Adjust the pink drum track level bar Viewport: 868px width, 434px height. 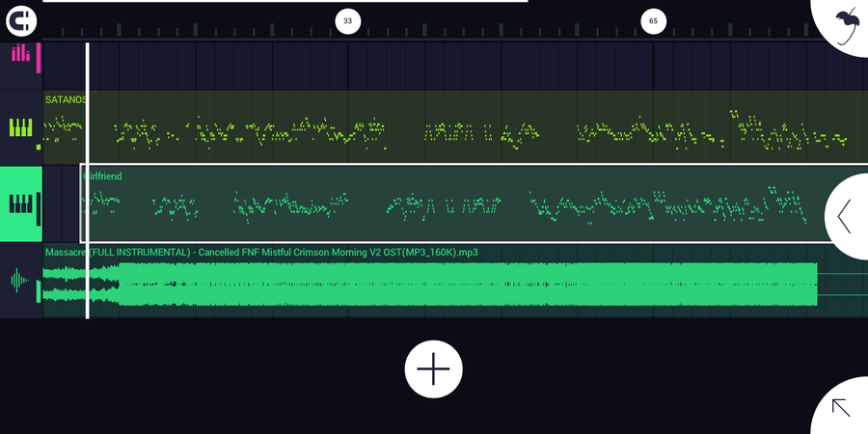tap(39, 58)
